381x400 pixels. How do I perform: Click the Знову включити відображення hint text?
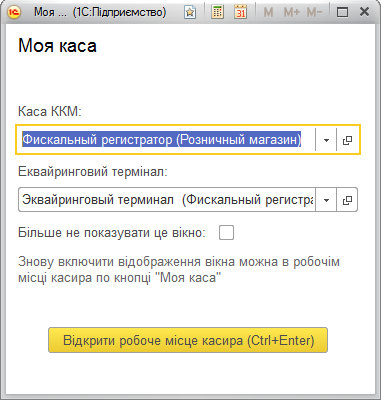point(179,269)
